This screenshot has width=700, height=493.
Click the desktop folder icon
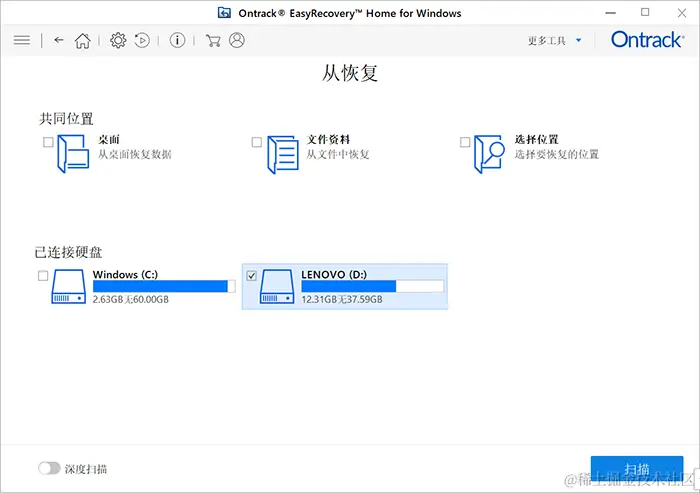[x=73, y=154]
